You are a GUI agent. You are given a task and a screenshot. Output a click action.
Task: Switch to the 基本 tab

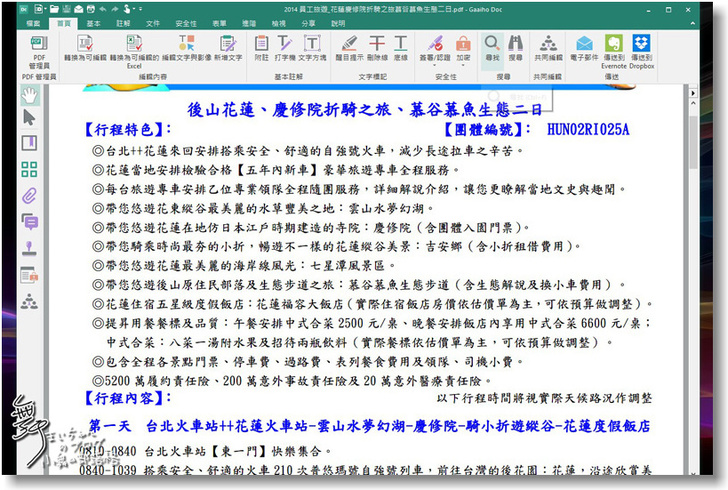[93, 23]
